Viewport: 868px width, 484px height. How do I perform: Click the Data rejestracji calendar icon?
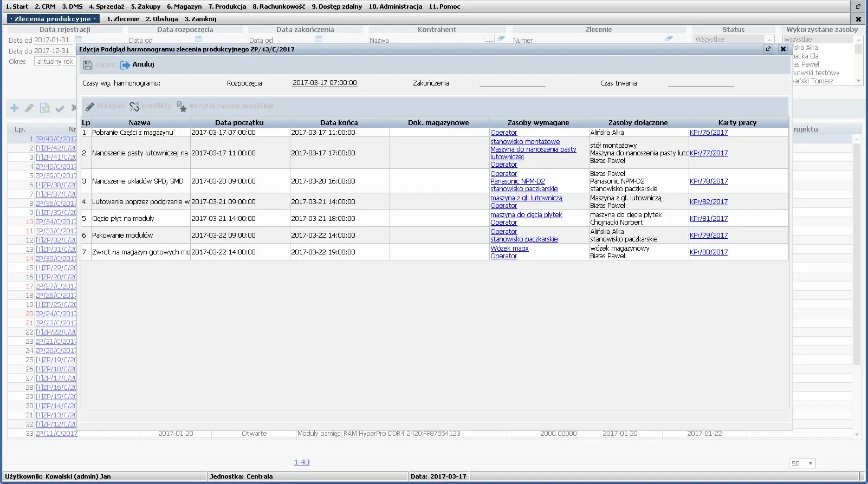tap(79, 40)
